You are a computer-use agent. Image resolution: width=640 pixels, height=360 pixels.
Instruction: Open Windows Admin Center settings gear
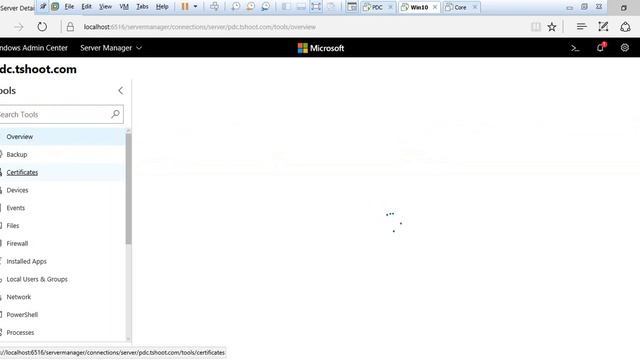click(624, 47)
